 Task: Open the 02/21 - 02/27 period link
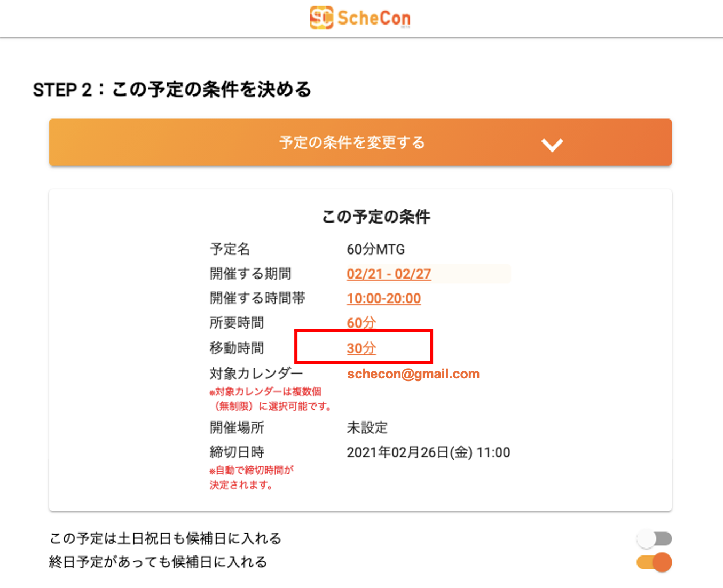click(389, 274)
